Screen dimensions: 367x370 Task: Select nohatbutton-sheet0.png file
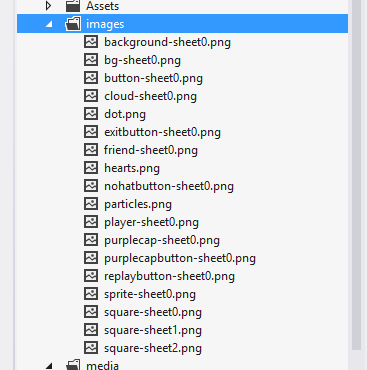click(x=169, y=186)
